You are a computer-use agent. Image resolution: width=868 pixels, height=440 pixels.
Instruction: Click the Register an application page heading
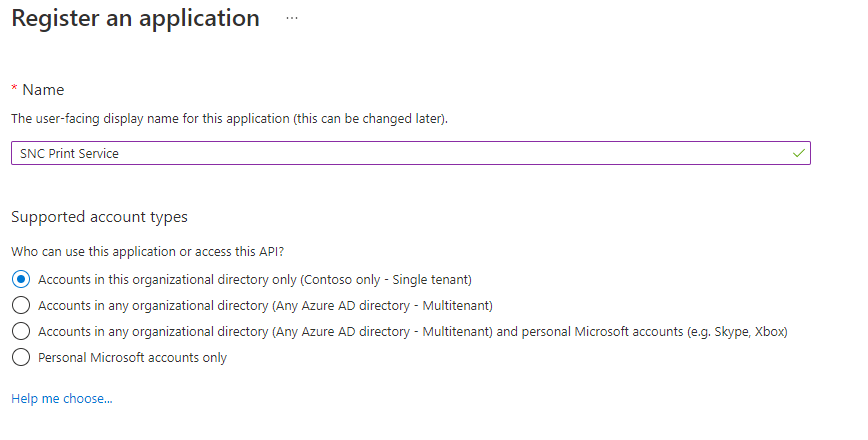pos(135,19)
